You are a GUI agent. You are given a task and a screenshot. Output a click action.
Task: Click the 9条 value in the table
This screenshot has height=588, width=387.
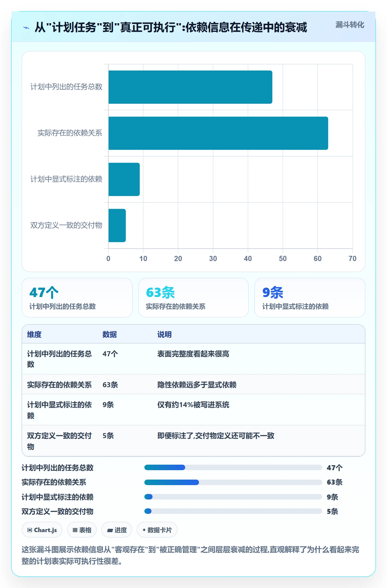click(108, 405)
